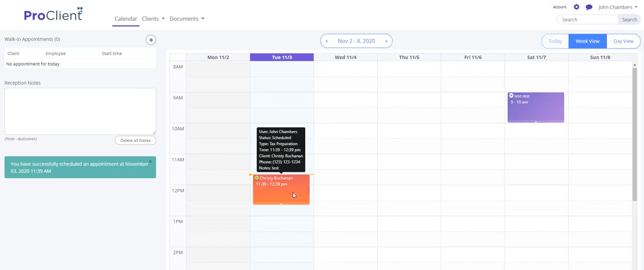The width and height of the screenshot is (644, 270).
Task: Click the calendar vertical scrollbar thumb
Action: pos(634,134)
